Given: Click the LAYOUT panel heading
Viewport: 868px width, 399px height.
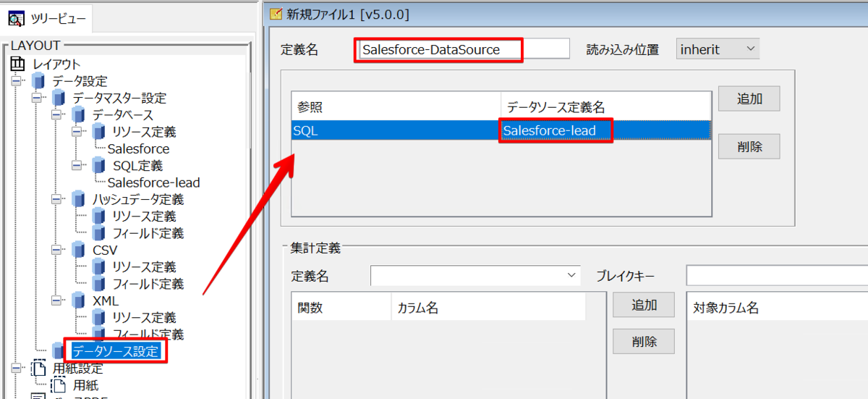Looking at the screenshot, I should click(35, 46).
